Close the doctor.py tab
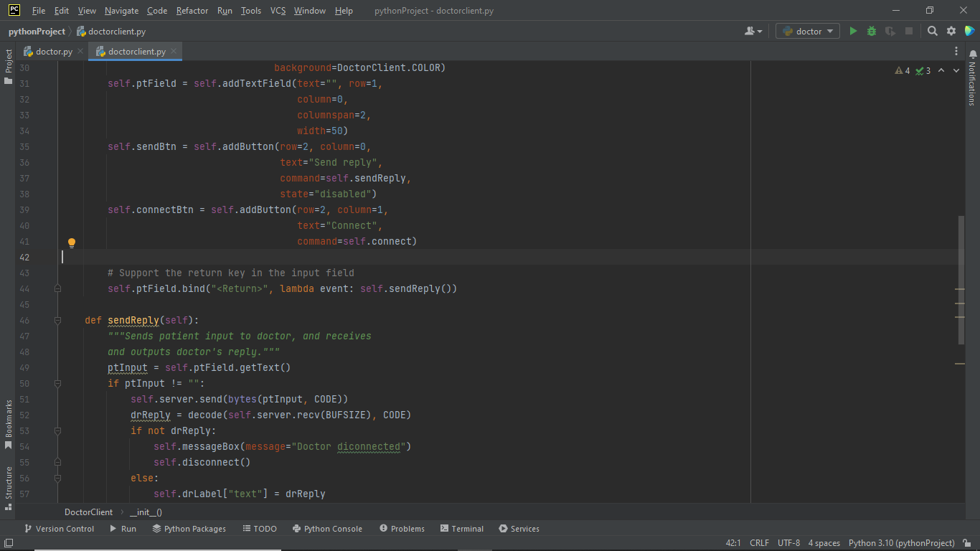Screen dimensions: 980x551 80,52
